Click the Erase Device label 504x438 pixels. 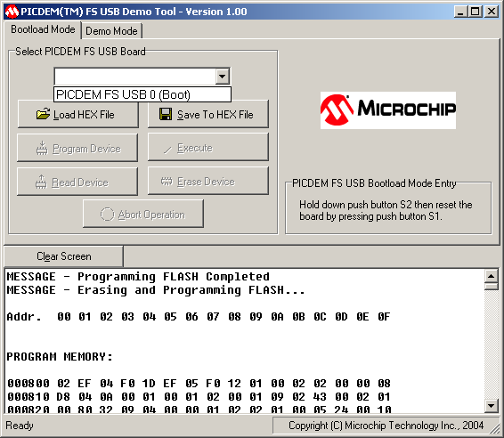pyautogui.click(x=206, y=182)
